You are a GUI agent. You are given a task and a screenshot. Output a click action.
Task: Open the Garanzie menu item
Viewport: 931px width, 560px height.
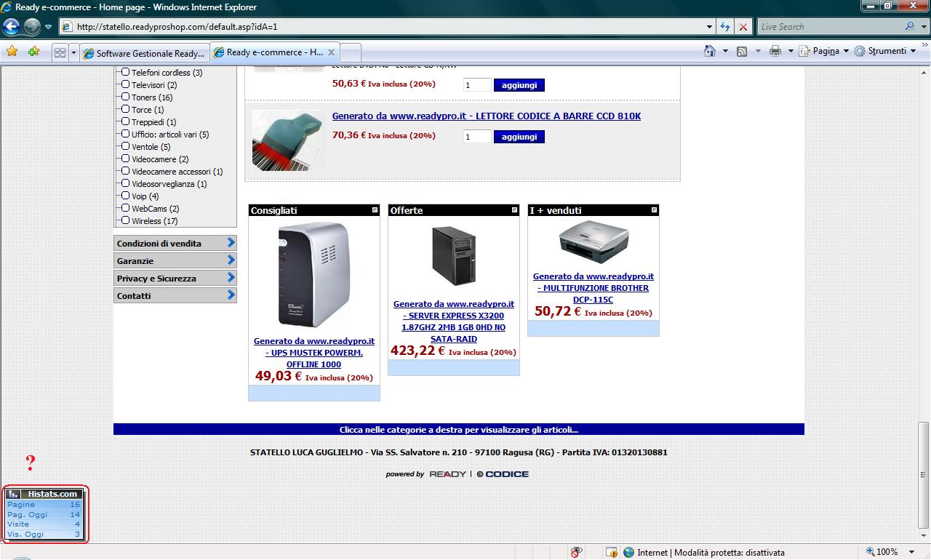[x=175, y=260]
